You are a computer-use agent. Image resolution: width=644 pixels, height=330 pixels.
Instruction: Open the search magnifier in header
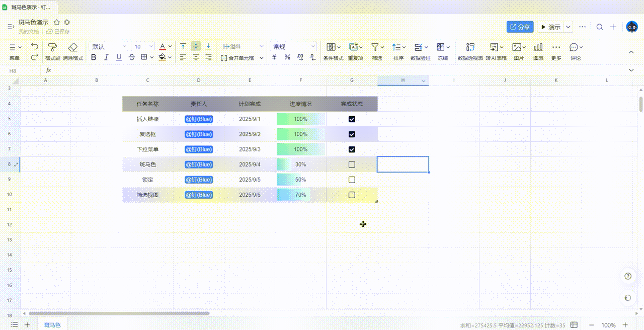coord(600,27)
